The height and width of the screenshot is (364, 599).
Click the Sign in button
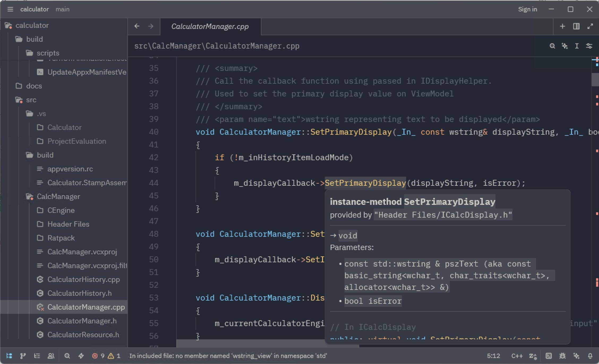coord(527,9)
